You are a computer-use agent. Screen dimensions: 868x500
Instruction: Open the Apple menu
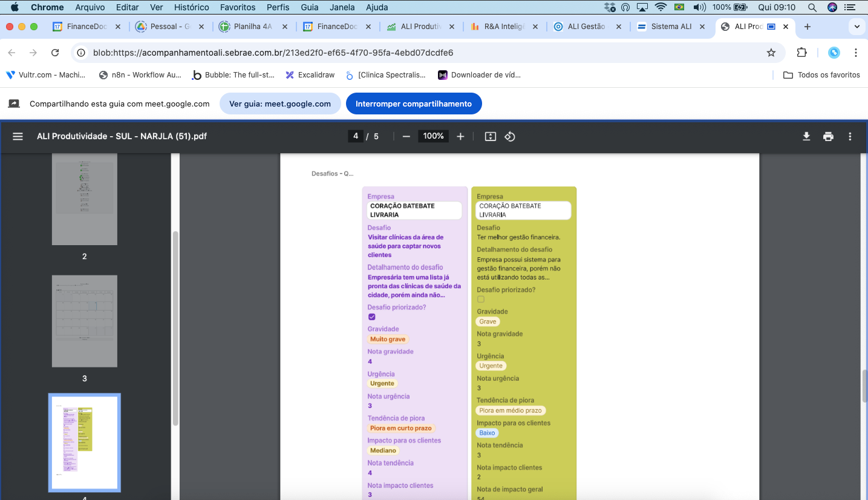tap(15, 7)
